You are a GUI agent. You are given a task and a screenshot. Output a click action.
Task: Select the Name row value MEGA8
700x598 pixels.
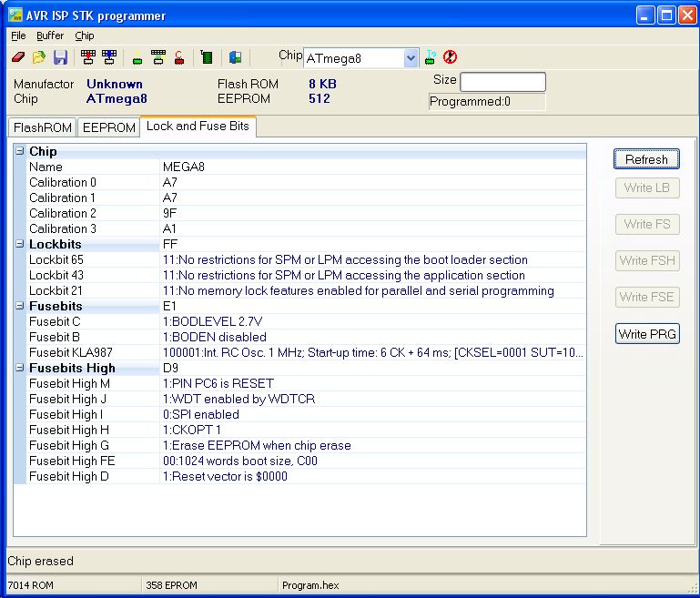pyautogui.click(x=184, y=167)
